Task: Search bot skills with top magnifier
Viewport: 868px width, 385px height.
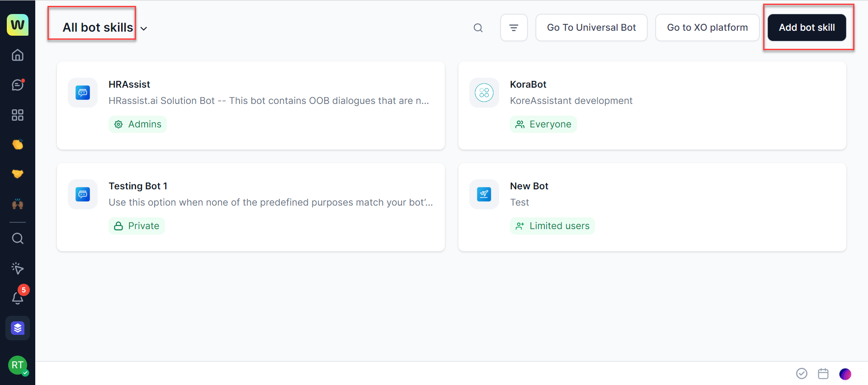Action: [478, 28]
